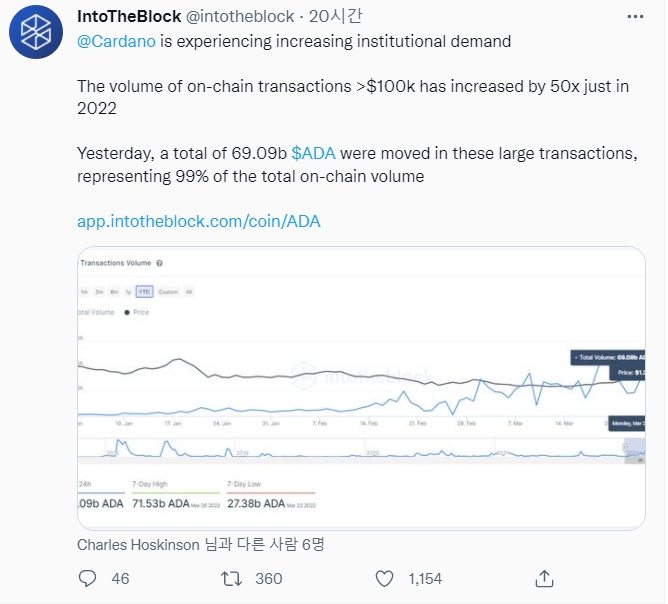This screenshot has height=604, width=668.
Task: Select the 1y time range
Action: point(128,292)
